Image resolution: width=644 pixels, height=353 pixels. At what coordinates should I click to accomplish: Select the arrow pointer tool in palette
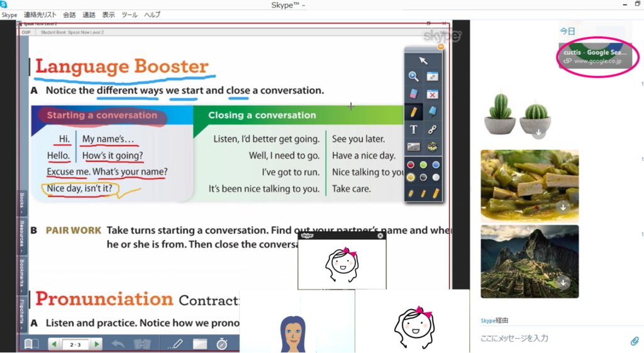click(x=423, y=61)
